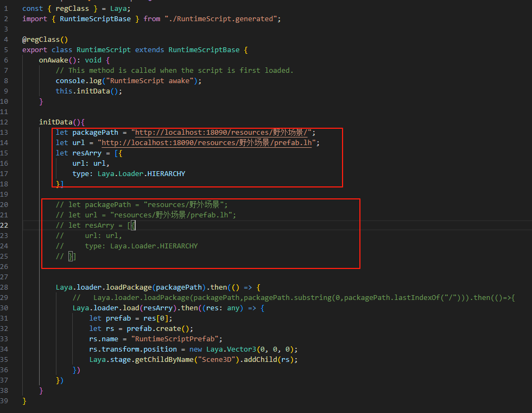Click the comment on line 7
532x413 pixels.
tap(174, 70)
